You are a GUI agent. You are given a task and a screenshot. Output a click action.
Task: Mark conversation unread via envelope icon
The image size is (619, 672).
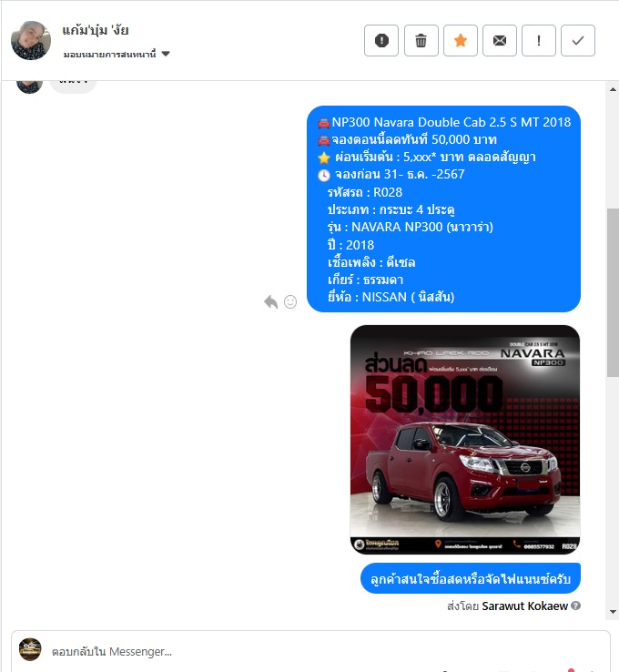(500, 41)
